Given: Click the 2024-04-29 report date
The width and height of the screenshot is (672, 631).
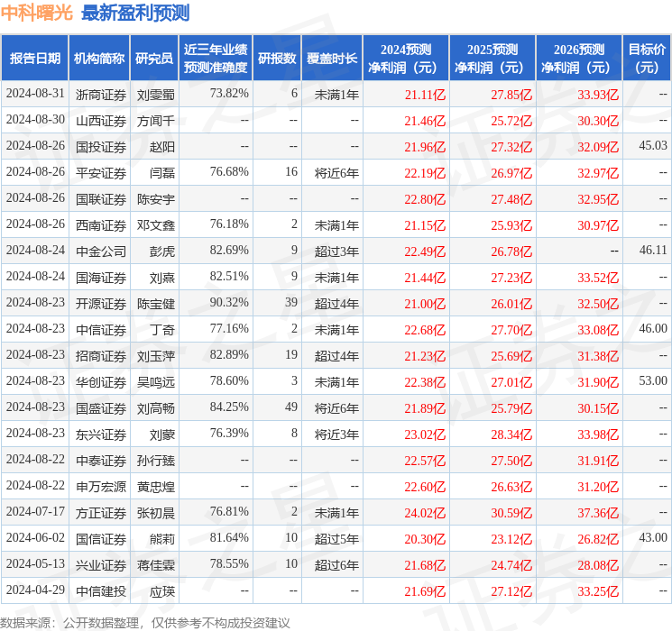Looking at the screenshot, I should 35,590.
